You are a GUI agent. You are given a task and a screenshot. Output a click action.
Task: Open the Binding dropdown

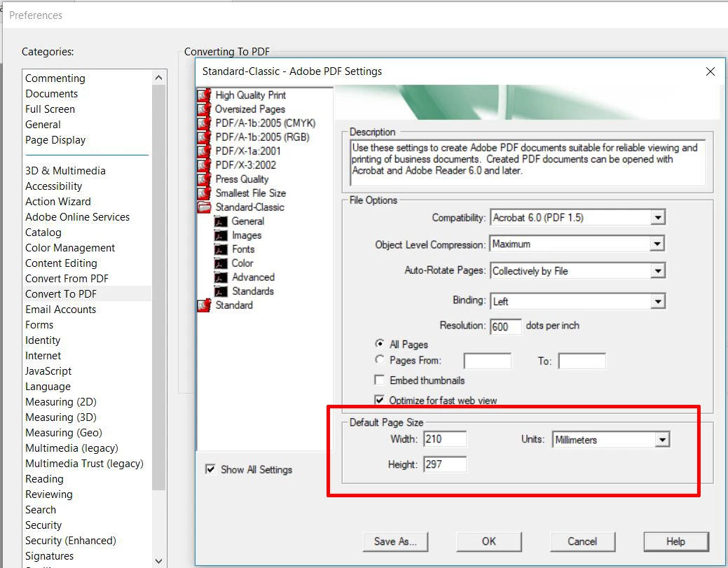(x=657, y=301)
